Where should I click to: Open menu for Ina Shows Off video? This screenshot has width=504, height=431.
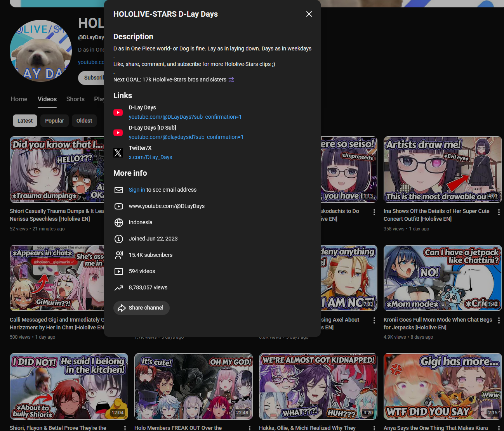click(499, 212)
